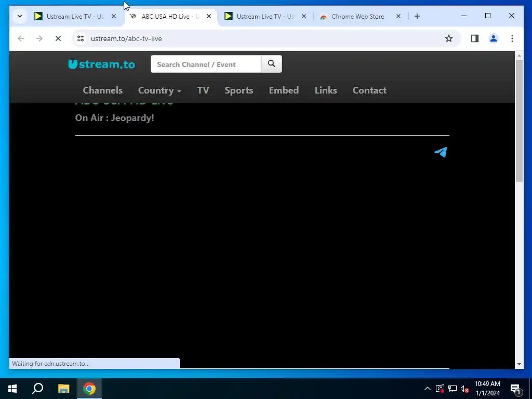Click the security tray icon with red dot
The width and height of the screenshot is (532, 399).
coord(440,389)
